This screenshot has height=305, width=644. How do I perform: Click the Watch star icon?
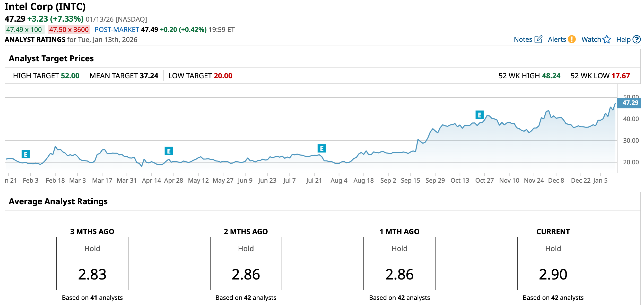607,39
